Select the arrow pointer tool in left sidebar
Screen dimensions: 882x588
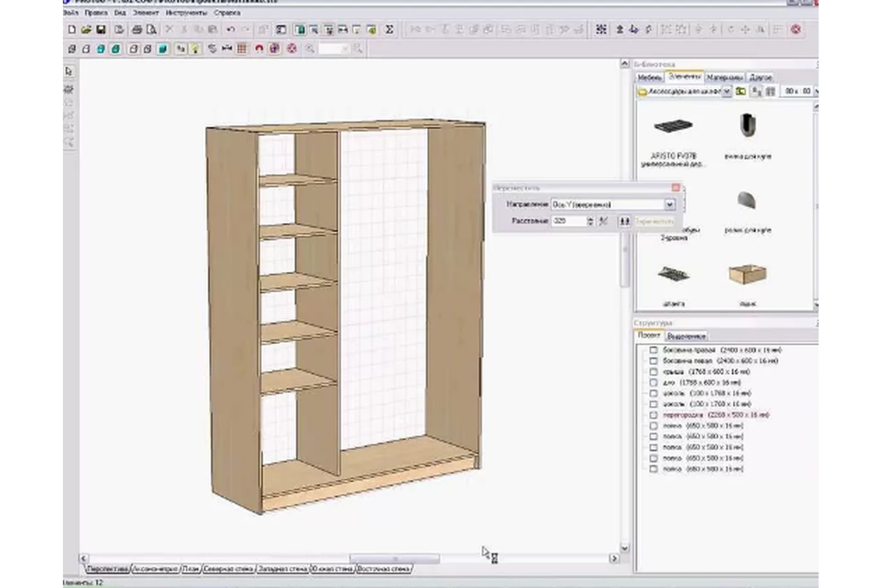[x=69, y=72]
